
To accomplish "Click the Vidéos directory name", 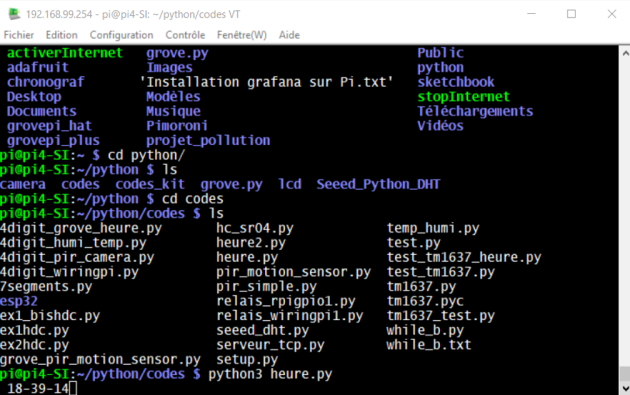I will tap(440, 126).
